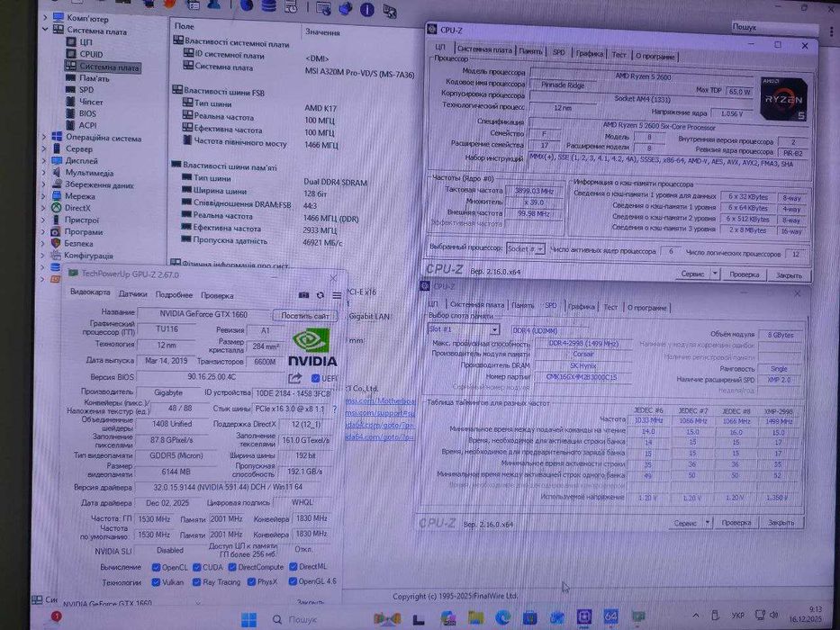Switch to Графика tab in upper CPU-Z

[590, 54]
